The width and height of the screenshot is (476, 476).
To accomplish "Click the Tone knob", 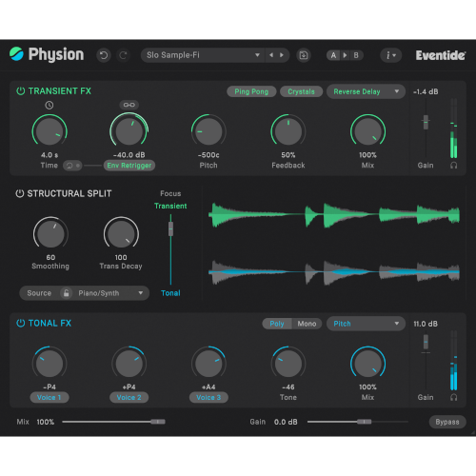I will click(x=288, y=364).
